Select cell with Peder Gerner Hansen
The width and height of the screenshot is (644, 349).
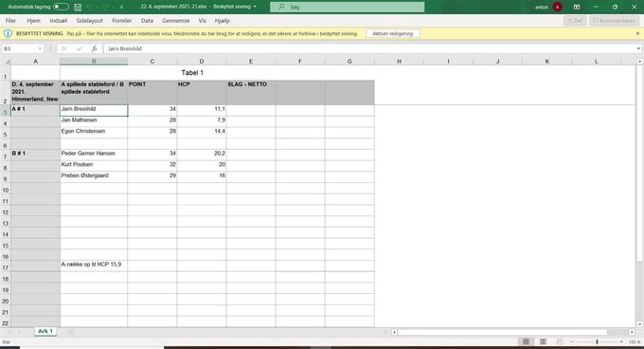click(94, 154)
